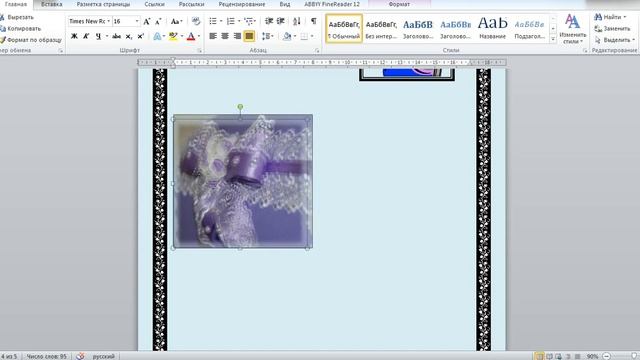
Task: Click Копировать (copy)
Action: (x=20, y=29)
